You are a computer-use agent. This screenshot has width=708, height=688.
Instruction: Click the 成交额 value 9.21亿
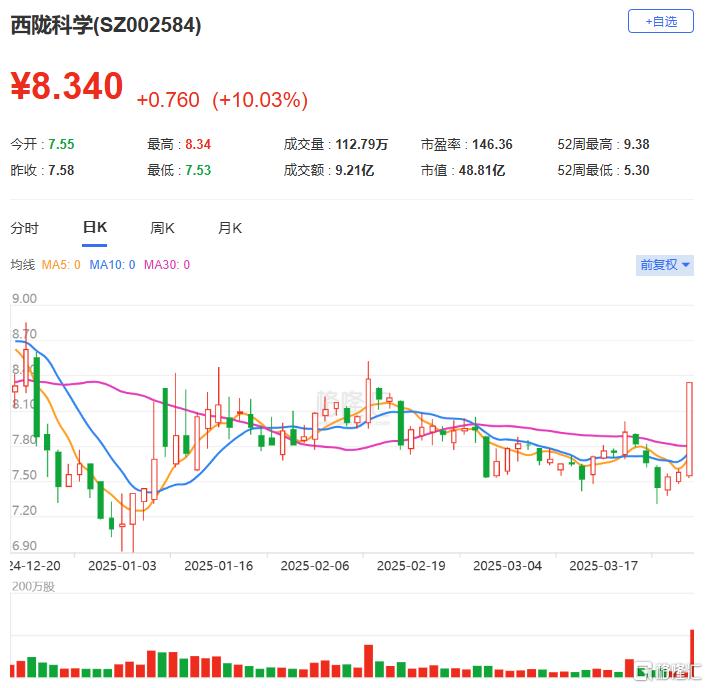point(354,170)
